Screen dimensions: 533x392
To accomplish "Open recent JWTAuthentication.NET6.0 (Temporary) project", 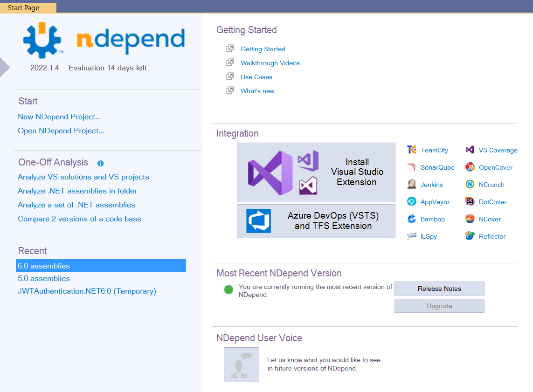I will [87, 291].
